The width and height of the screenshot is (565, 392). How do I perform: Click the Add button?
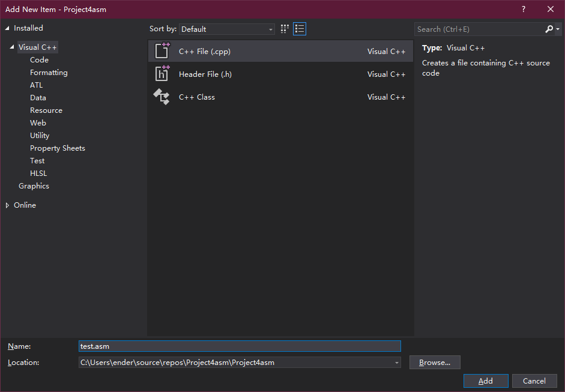pos(485,381)
